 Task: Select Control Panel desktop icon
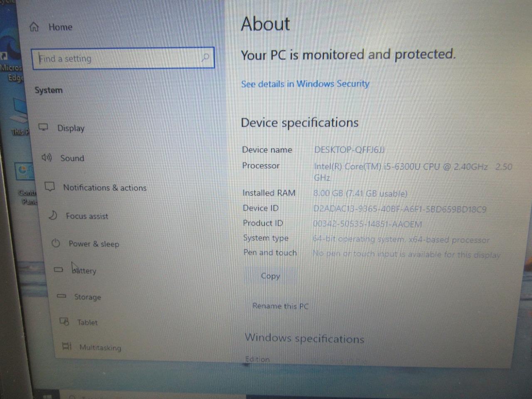click(26, 184)
